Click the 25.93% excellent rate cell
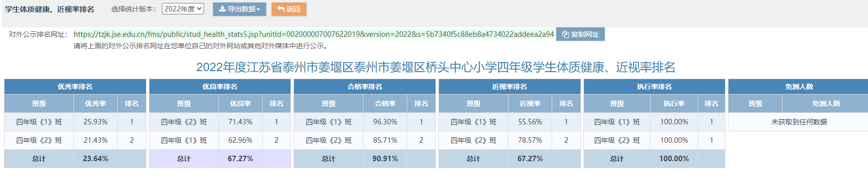Image resolution: width=868 pixels, height=195 pixels. coord(95,122)
